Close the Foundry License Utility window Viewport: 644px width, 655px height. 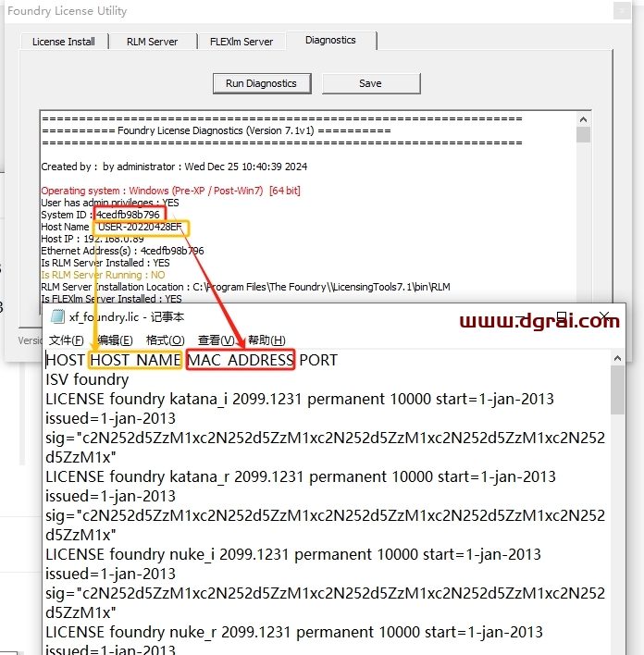(x=622, y=11)
